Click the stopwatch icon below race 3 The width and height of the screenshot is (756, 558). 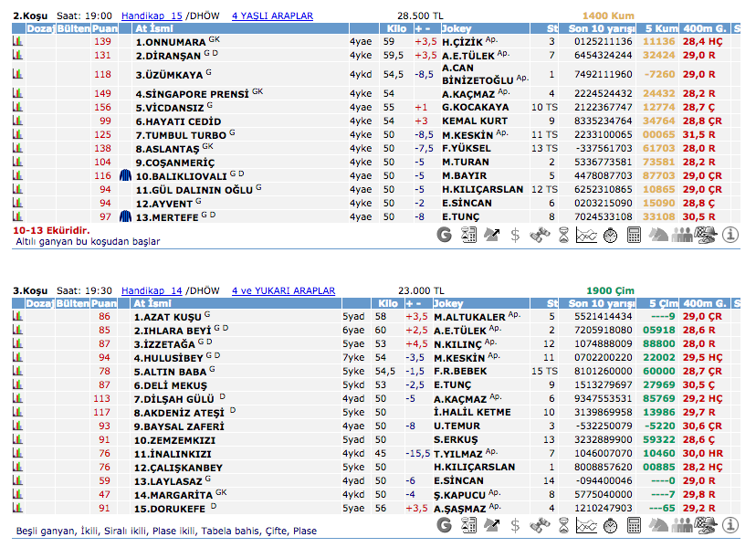[611, 525]
